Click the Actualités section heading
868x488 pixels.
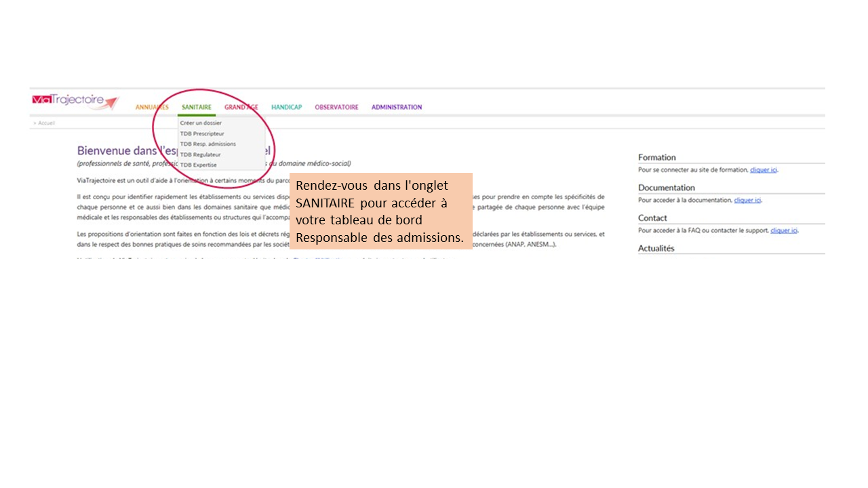(x=656, y=248)
